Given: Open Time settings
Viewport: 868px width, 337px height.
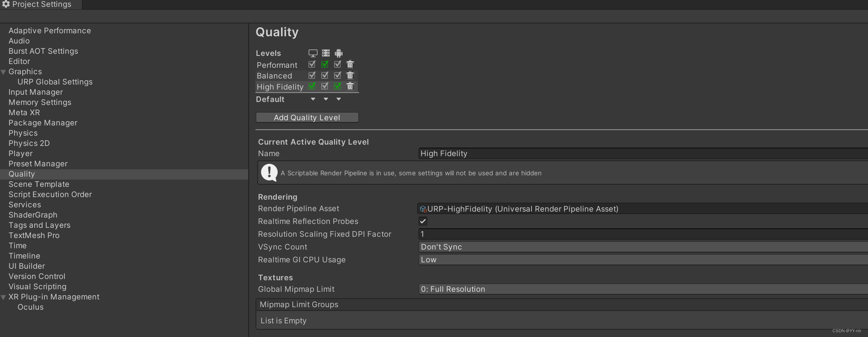Looking at the screenshot, I should tap(17, 246).
